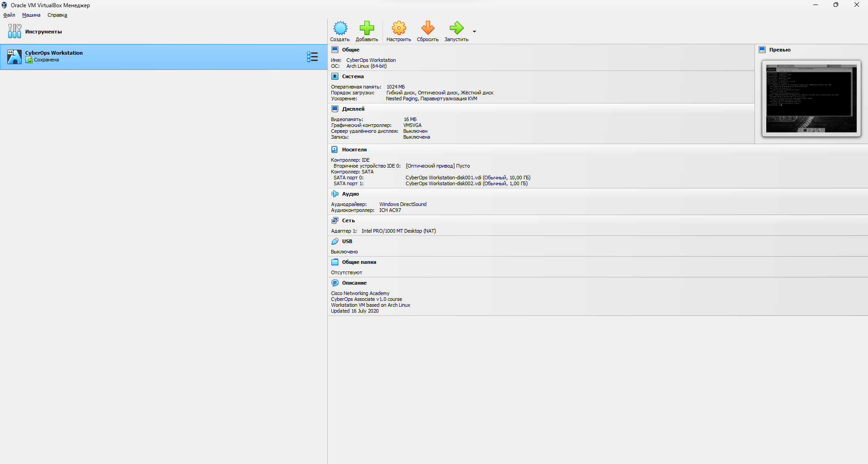
Task: Click the Общие section icon
Action: [x=335, y=50]
